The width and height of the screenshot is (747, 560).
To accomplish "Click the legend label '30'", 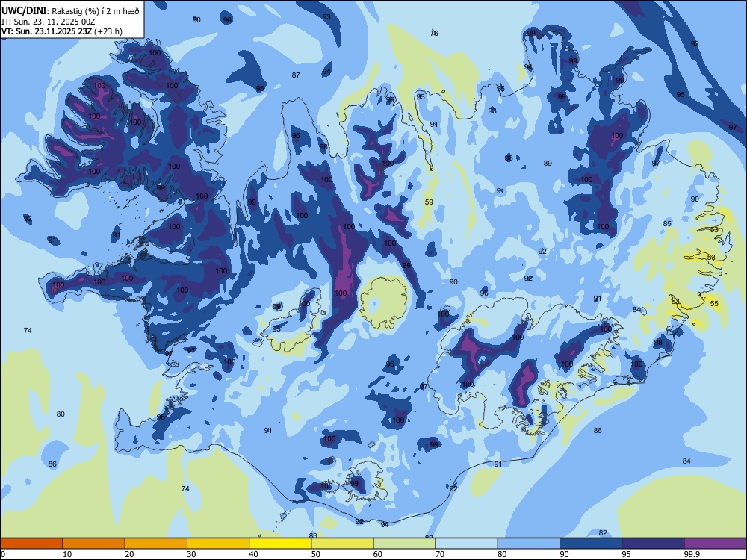I will (191, 554).
